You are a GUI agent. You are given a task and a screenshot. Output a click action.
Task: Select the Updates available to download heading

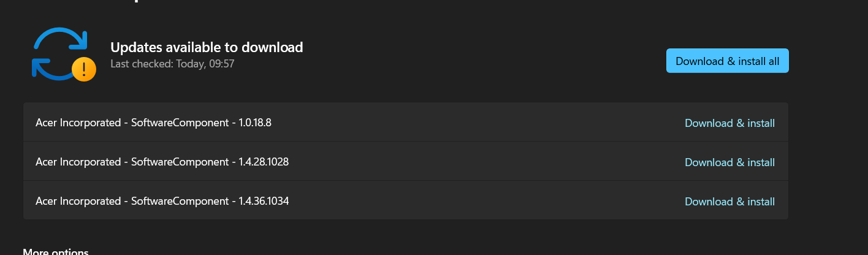207,47
